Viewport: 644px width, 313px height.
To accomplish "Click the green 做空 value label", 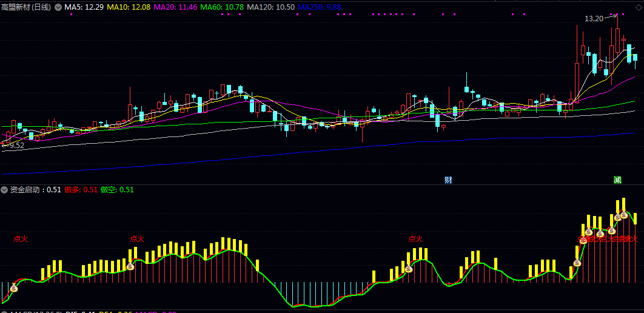I will [117, 190].
